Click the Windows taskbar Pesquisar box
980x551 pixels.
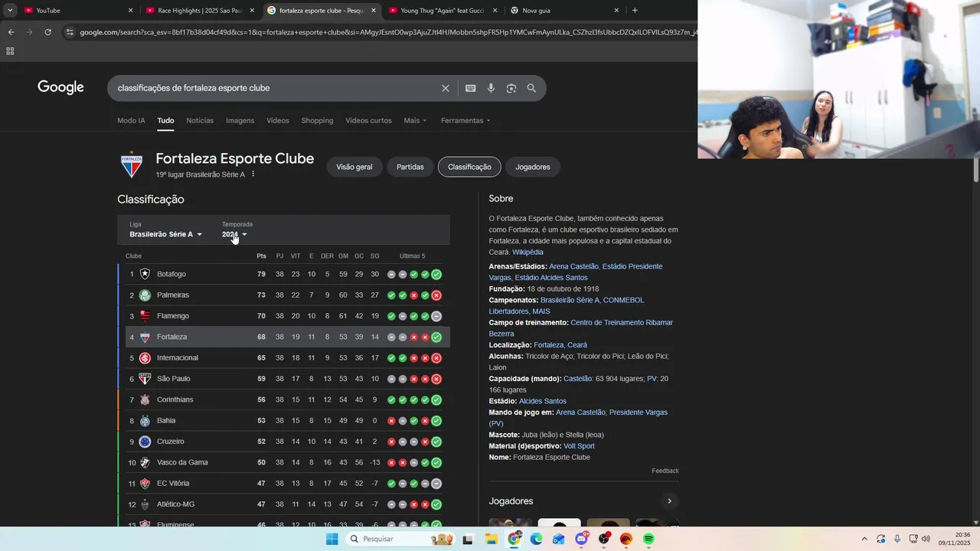click(400, 540)
